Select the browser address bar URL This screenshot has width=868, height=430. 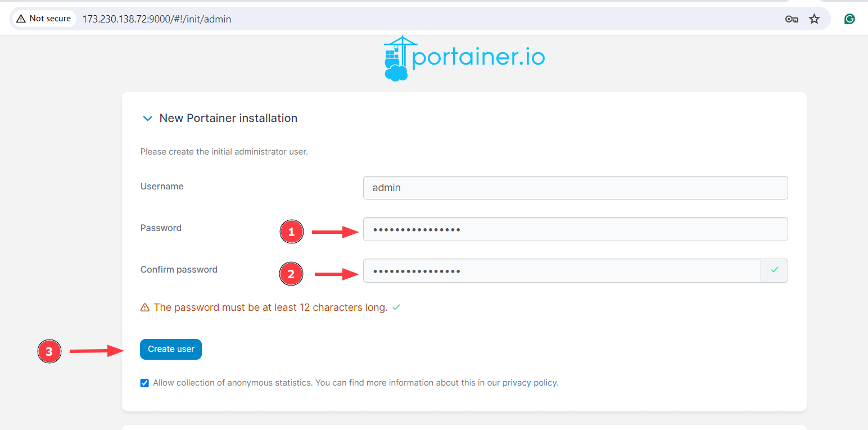point(157,19)
